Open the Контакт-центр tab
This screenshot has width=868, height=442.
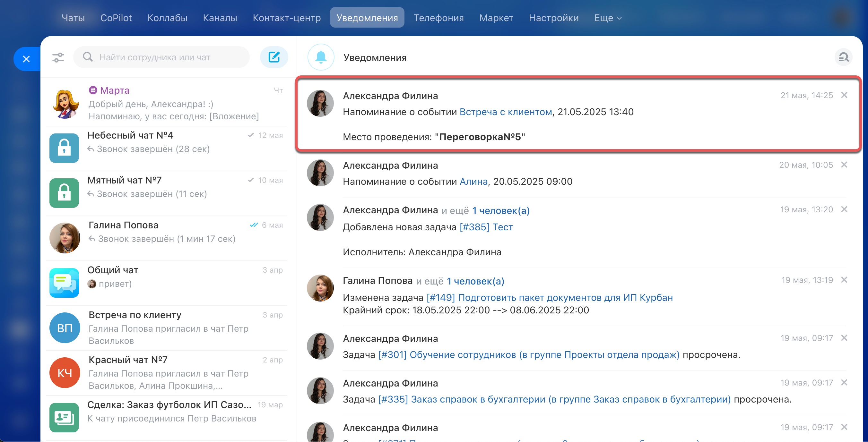[287, 18]
